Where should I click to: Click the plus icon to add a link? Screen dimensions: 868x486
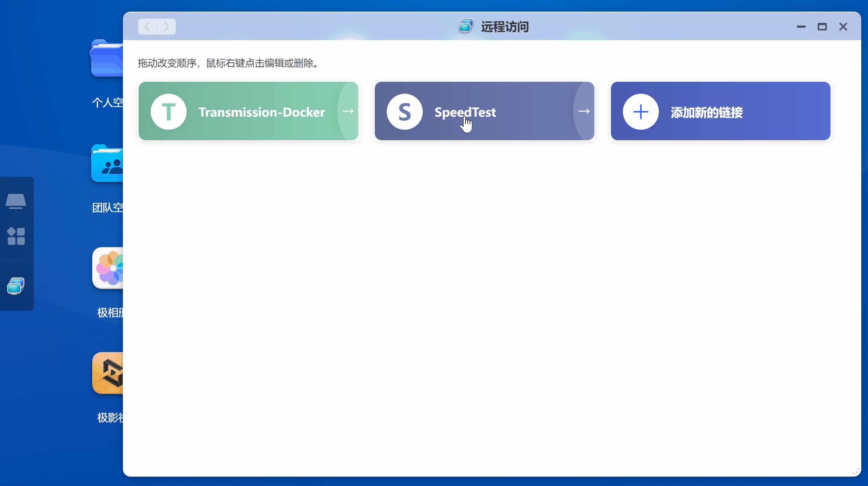pyautogui.click(x=641, y=112)
